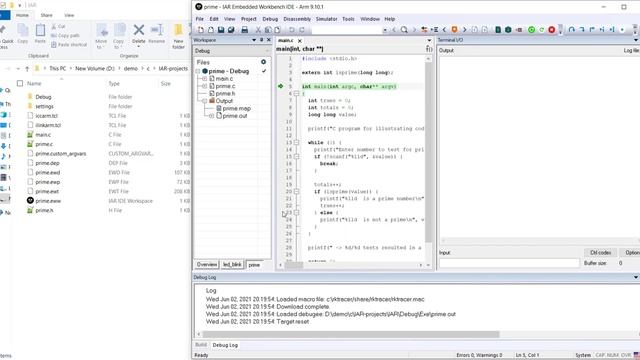This screenshot has width=640, height=360.
Task: Click the Compile icon in IAR toolbar
Action: click(498, 30)
